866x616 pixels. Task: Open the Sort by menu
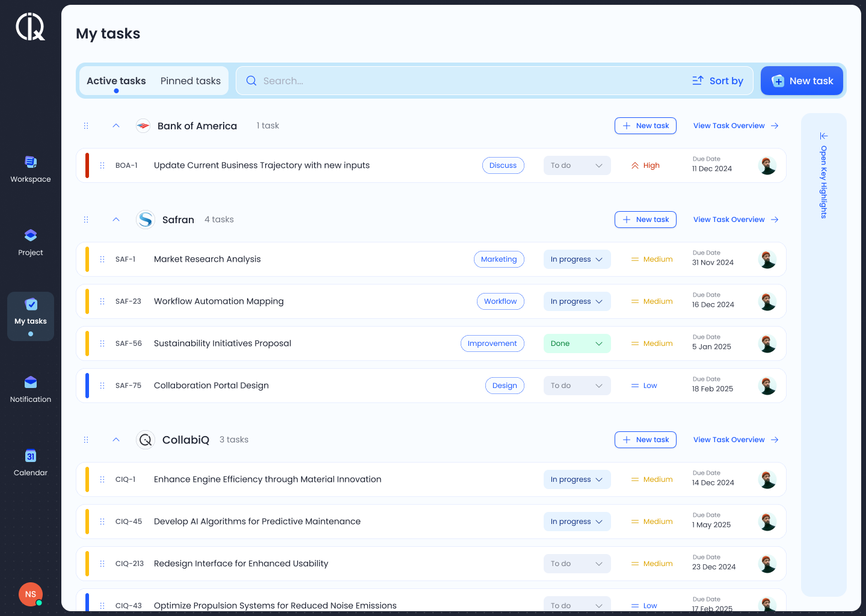pyautogui.click(x=718, y=81)
